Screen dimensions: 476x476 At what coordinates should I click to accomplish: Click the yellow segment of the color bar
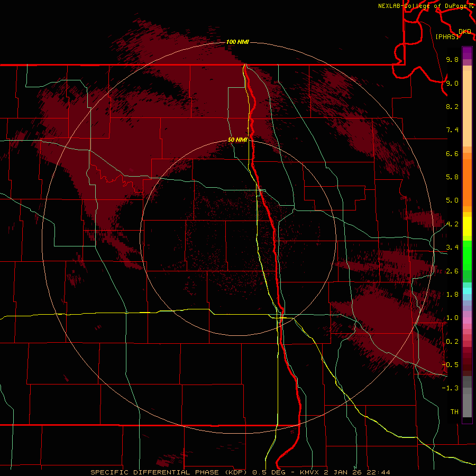(467, 226)
